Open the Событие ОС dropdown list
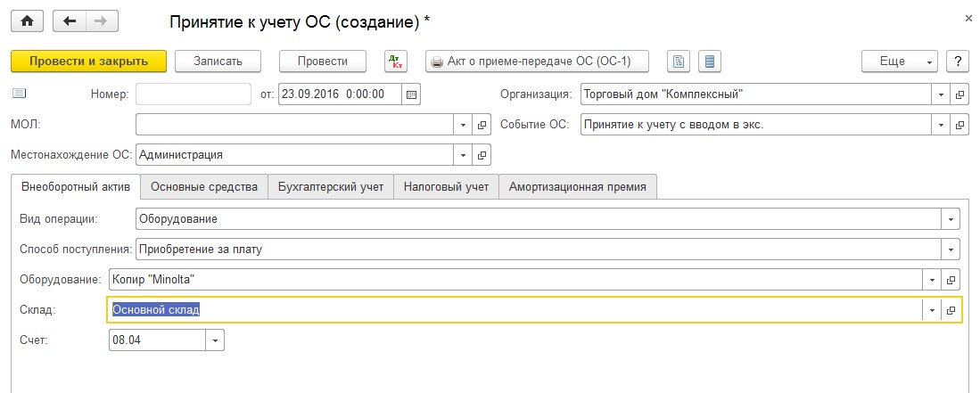This screenshot has height=393, width=980. click(942, 124)
